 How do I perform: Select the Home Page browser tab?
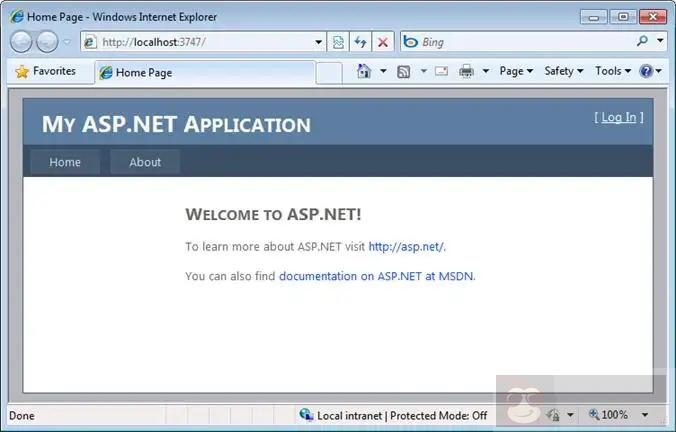205,72
